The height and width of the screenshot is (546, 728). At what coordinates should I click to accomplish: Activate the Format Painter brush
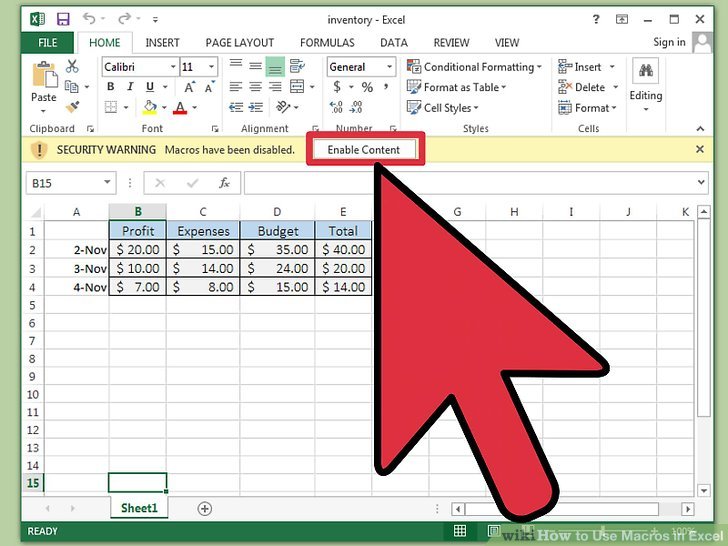pos(72,107)
